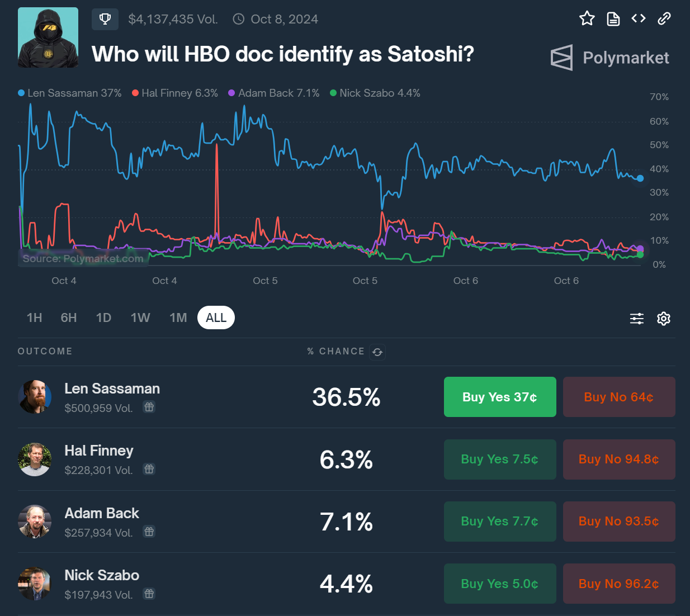Open chart settings gear icon
The width and height of the screenshot is (690, 616).
tap(664, 319)
